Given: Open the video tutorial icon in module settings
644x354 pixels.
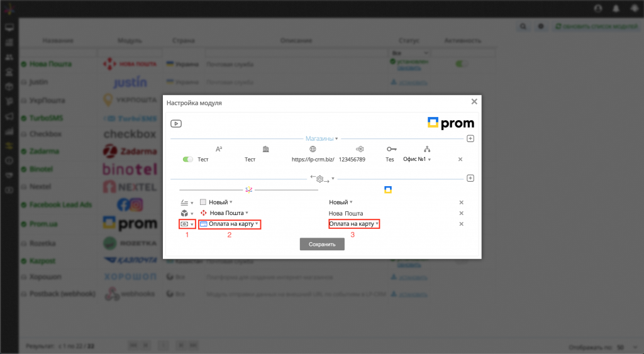Looking at the screenshot, I should [x=176, y=124].
